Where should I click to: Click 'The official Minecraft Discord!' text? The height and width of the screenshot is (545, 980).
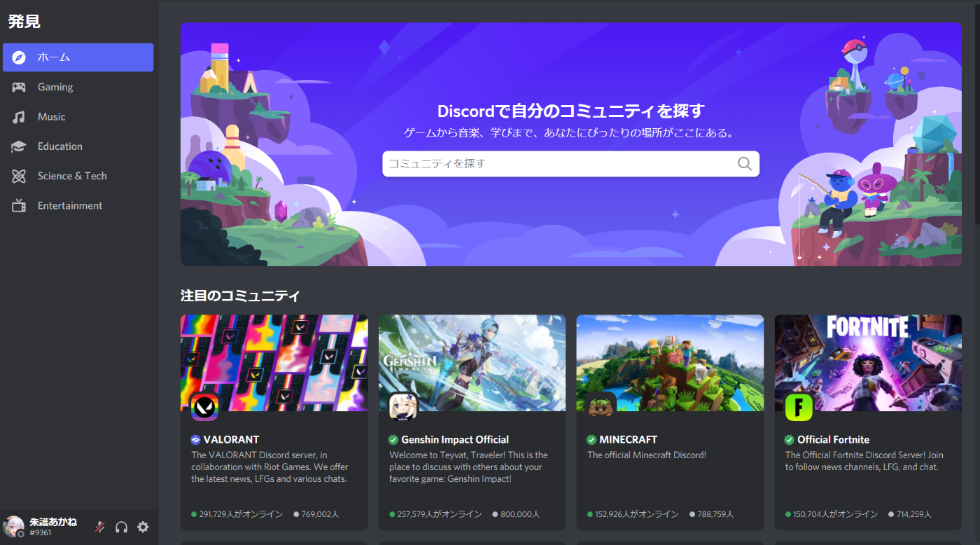647,455
